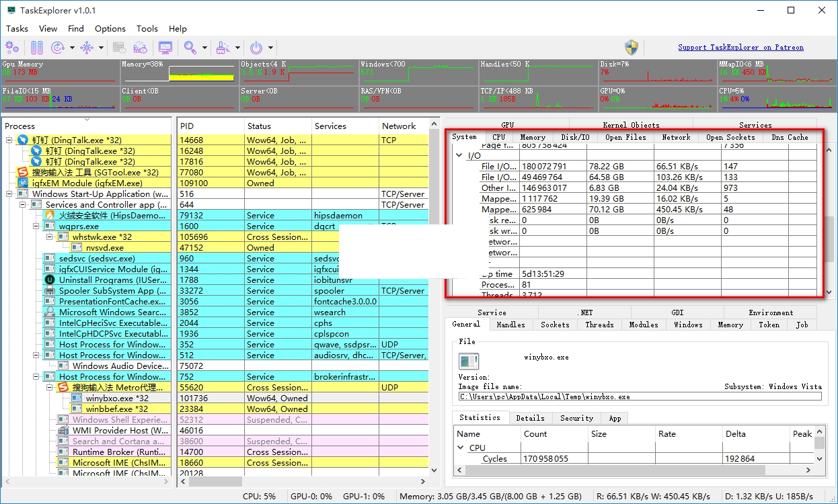
Task: Open dropdown arrow beside the magnifier icon
Action: (205, 48)
